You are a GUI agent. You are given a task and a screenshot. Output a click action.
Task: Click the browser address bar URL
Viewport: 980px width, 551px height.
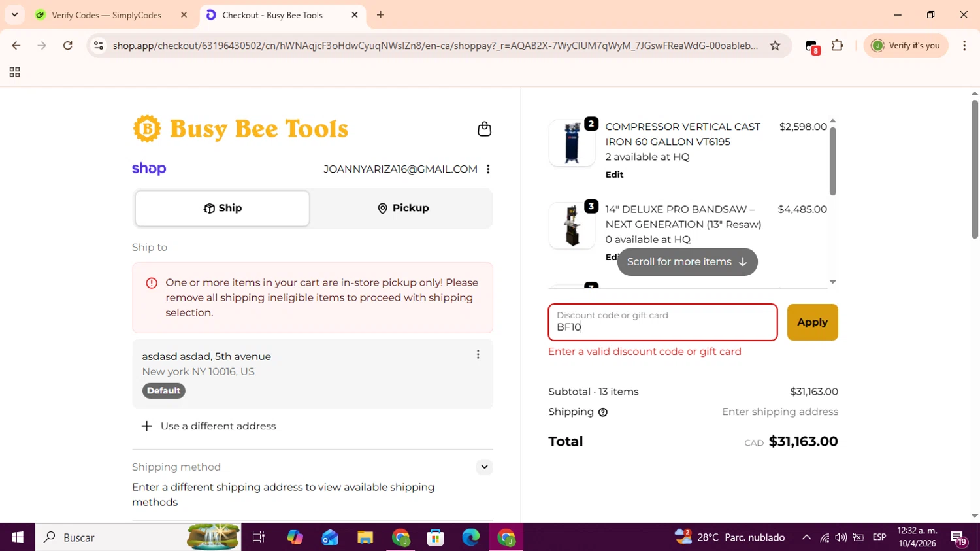point(435,45)
